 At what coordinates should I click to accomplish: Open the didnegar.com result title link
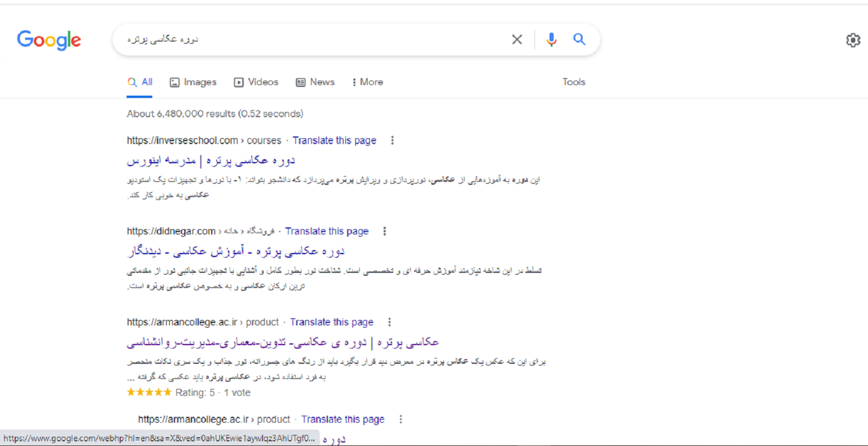pos(236,251)
